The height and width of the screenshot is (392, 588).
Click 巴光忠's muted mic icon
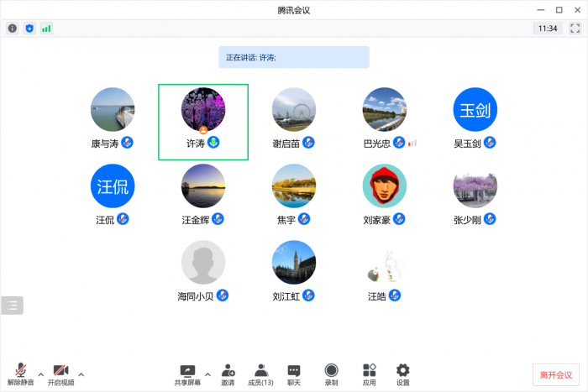coord(399,143)
